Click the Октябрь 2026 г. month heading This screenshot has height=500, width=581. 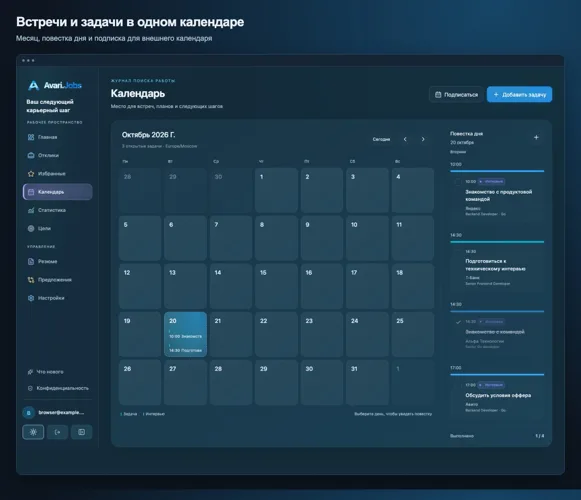click(x=148, y=135)
